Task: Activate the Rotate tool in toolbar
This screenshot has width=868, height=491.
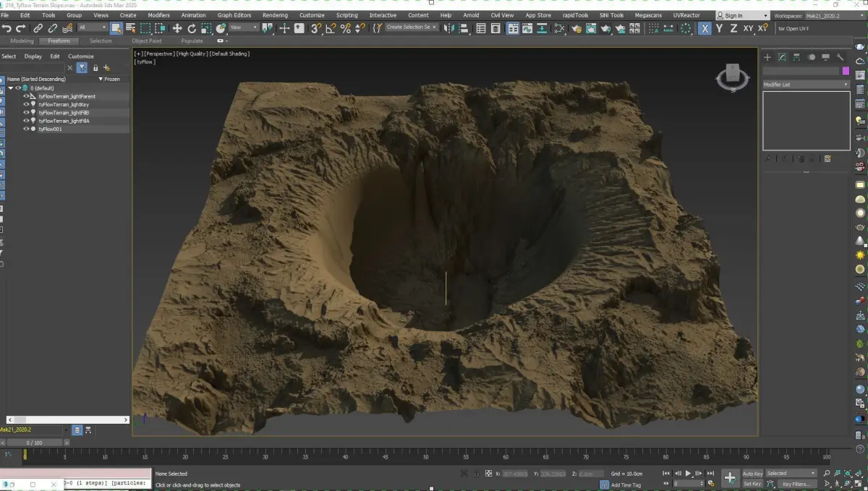Action: pos(192,28)
